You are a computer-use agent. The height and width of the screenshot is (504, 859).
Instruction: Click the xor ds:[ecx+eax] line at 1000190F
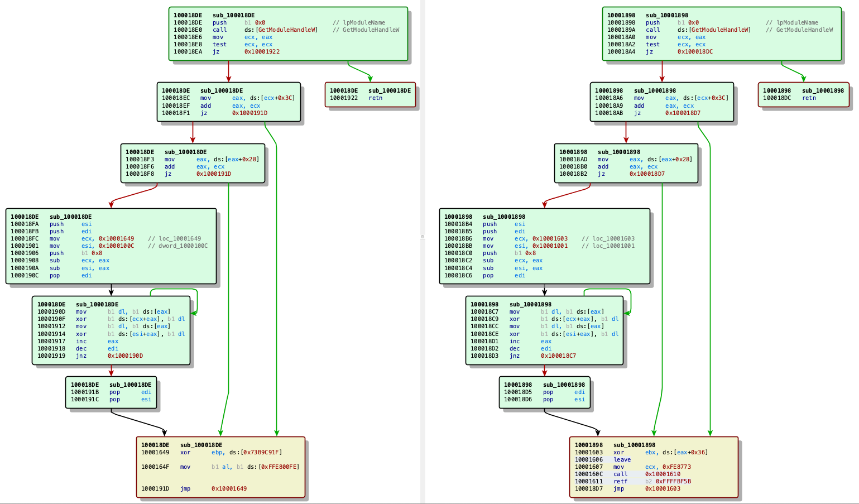[111, 319]
